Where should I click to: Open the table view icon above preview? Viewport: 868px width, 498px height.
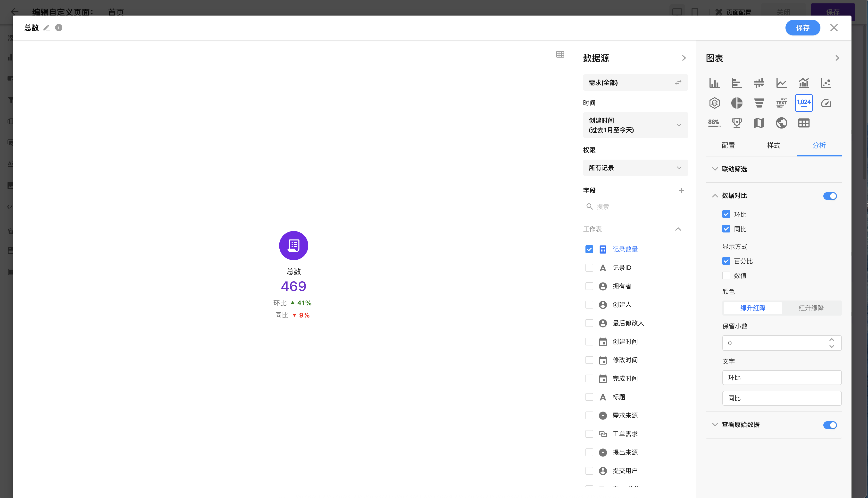pos(560,54)
